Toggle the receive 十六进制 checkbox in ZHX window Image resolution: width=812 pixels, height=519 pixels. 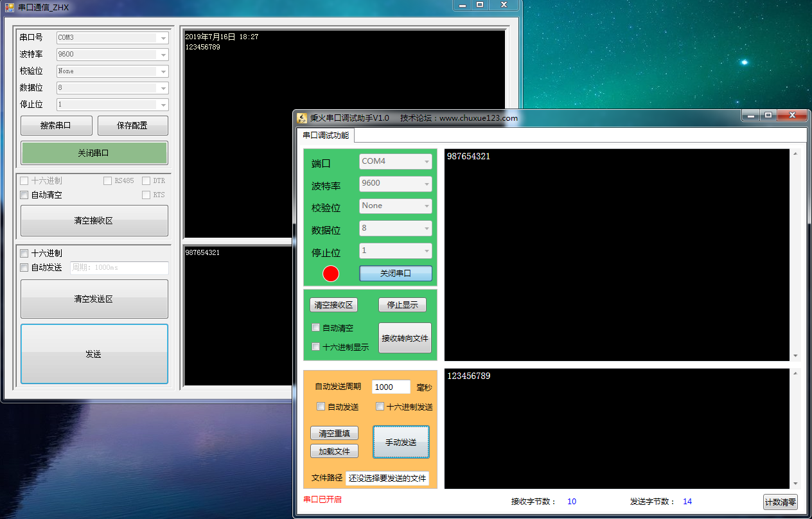24,180
